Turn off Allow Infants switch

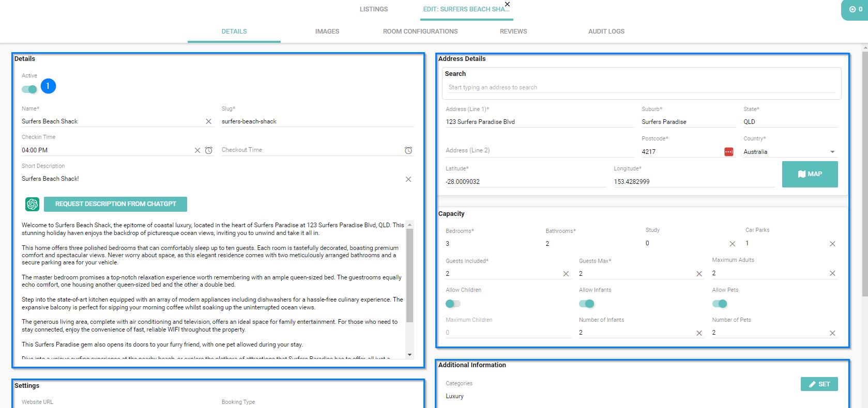(587, 304)
